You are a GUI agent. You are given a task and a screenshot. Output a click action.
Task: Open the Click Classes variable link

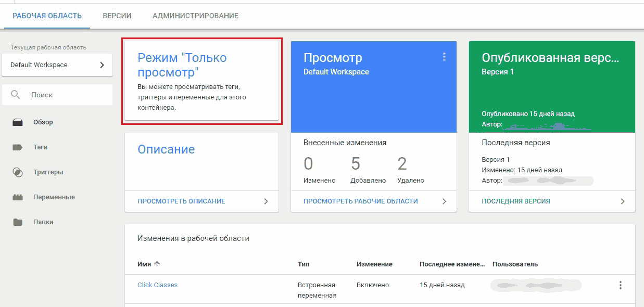coord(157,285)
